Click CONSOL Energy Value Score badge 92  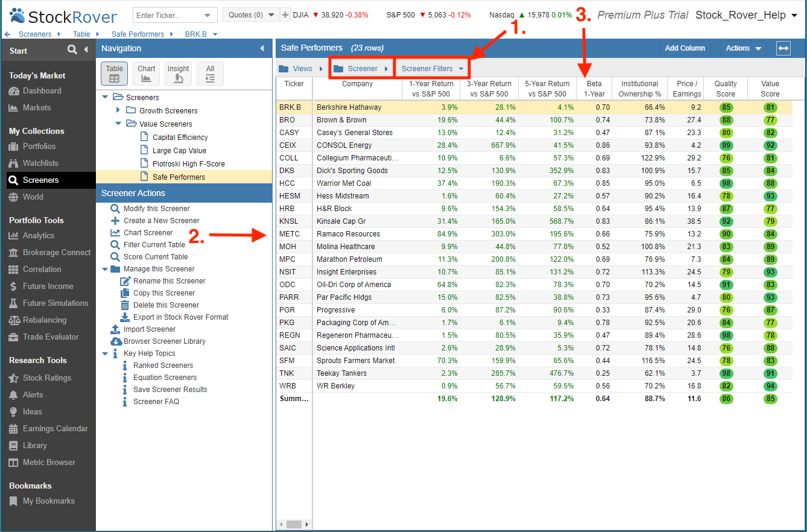click(770, 145)
